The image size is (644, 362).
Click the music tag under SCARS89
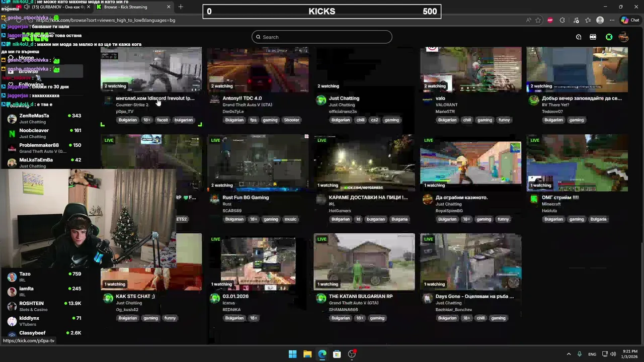pyautogui.click(x=290, y=219)
